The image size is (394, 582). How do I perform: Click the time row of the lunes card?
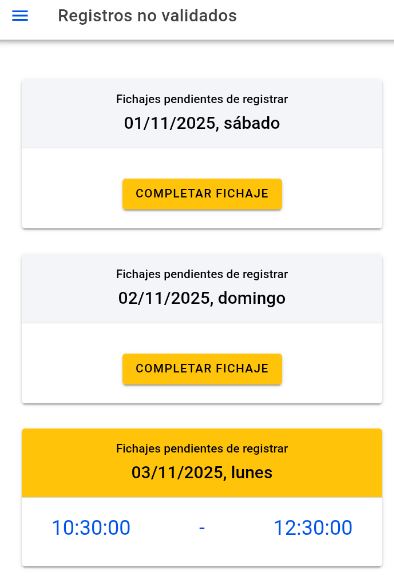coord(202,532)
